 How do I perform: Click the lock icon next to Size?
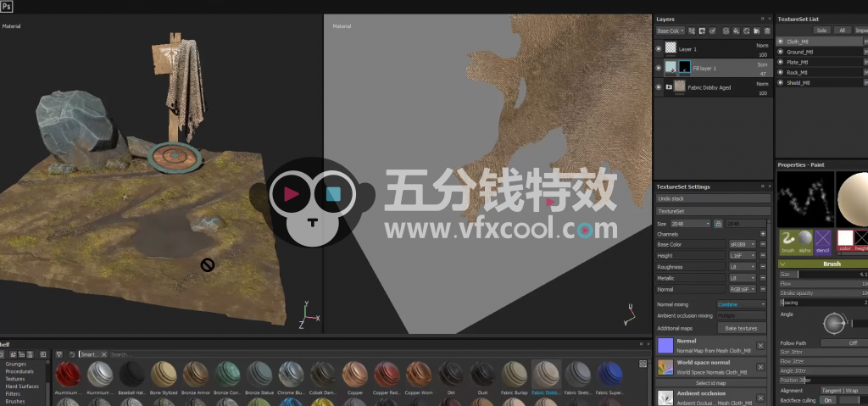719,223
